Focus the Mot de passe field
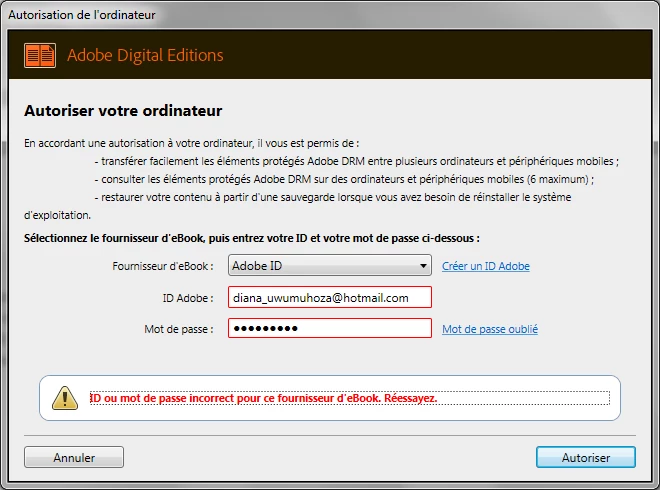Viewport: 660px width, 490px height. coord(330,328)
